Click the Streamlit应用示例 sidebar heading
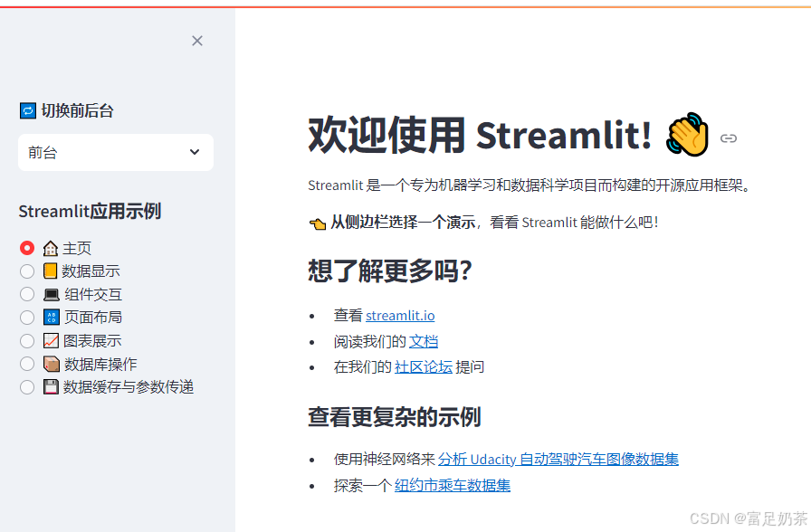Image resolution: width=811 pixels, height=532 pixels. (x=90, y=211)
